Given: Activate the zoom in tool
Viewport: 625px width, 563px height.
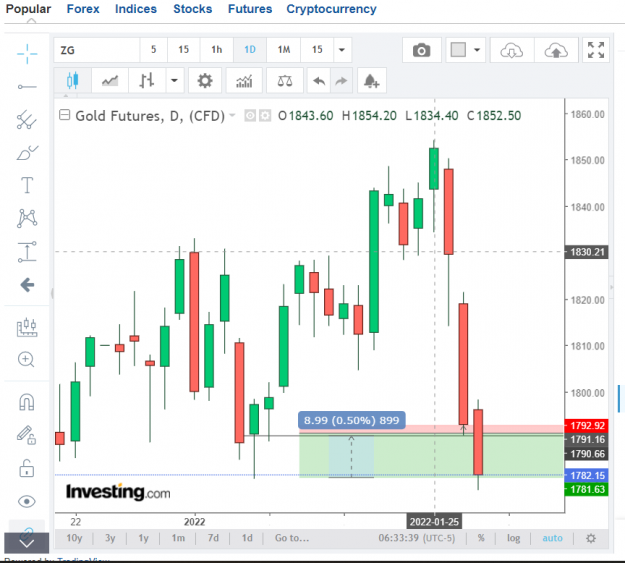Looking at the screenshot, I should [x=26, y=360].
